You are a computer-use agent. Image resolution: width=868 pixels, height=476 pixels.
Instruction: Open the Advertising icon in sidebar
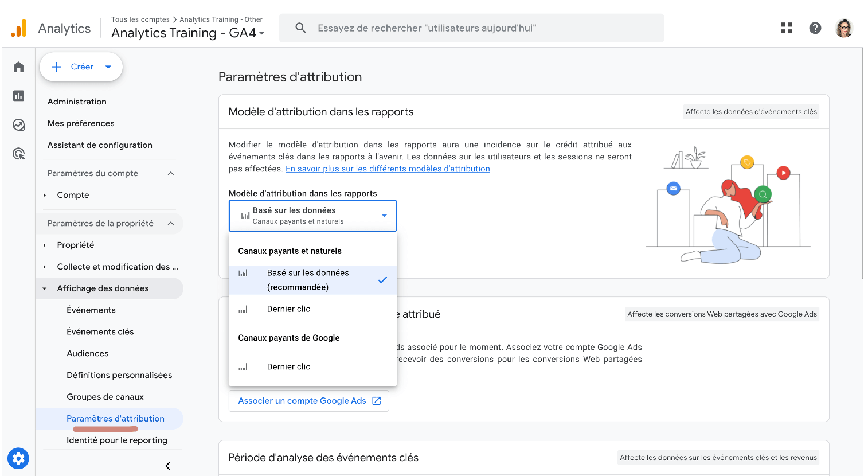pyautogui.click(x=18, y=153)
